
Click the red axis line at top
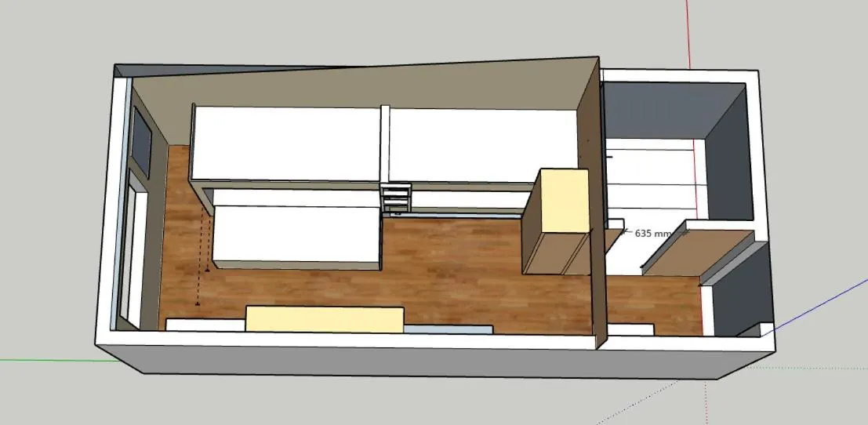[x=689, y=31]
